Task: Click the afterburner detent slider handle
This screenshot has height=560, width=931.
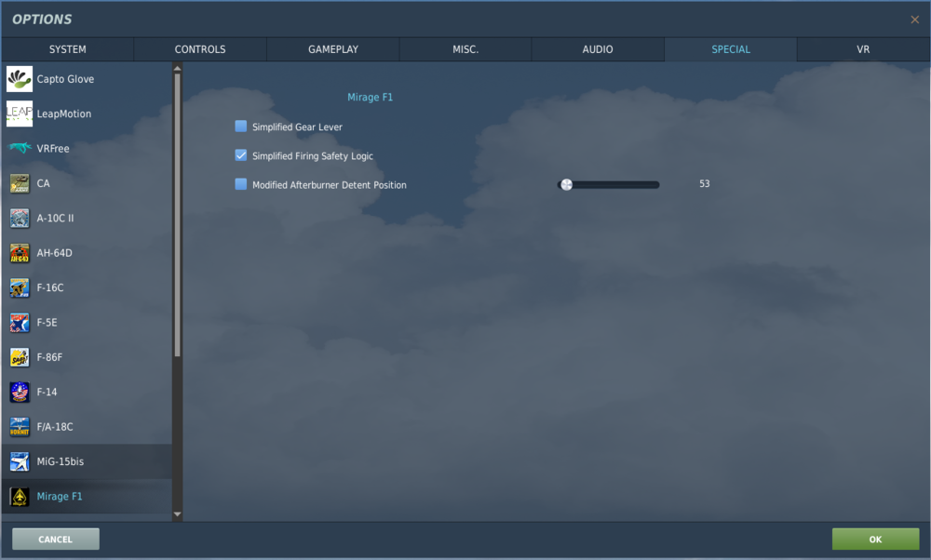Action: [x=566, y=184]
